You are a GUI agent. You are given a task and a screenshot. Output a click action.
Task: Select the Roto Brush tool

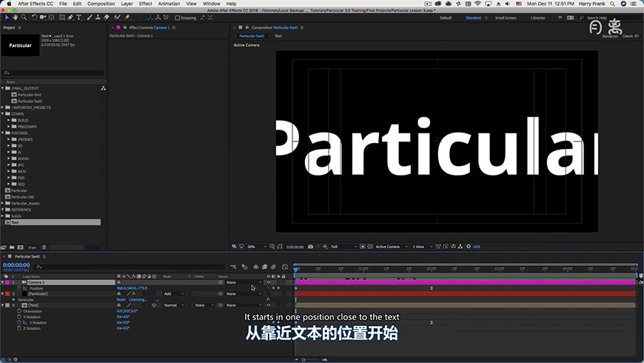[x=117, y=18]
